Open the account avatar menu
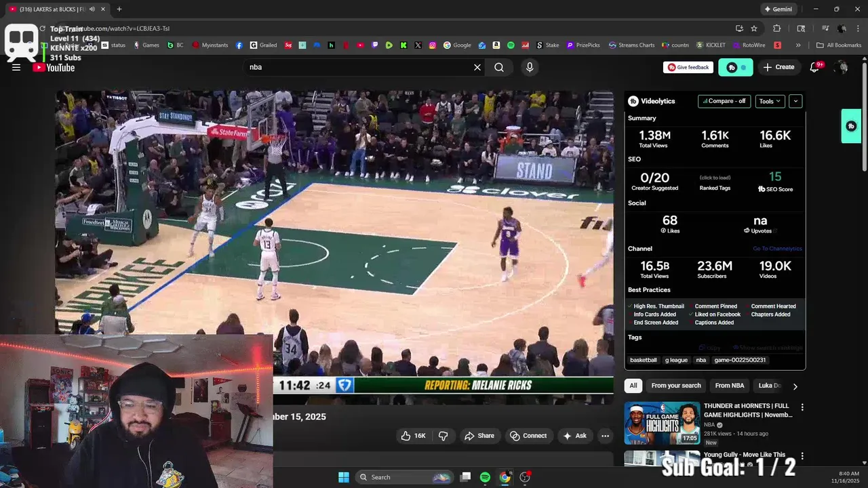 pos(842,67)
